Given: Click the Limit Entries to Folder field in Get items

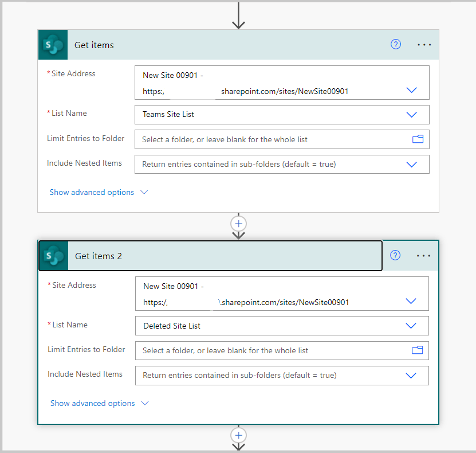Looking at the screenshot, I should 282,139.
